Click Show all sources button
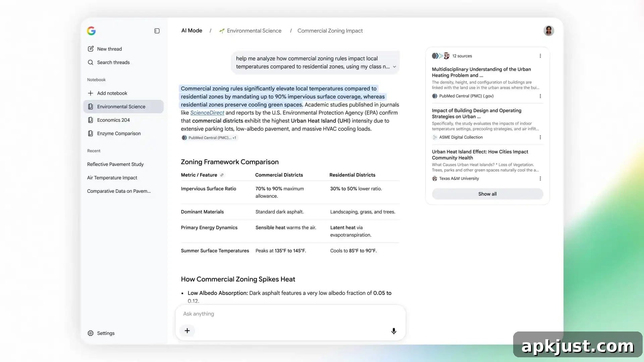Screen dimensions: 644x362 pyautogui.click(x=487, y=194)
